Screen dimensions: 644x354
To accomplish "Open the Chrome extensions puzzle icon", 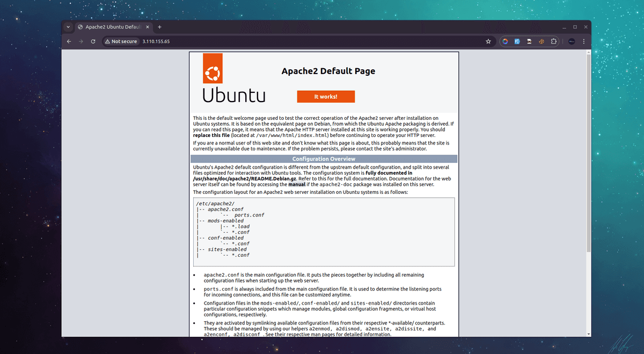I will tap(553, 41).
